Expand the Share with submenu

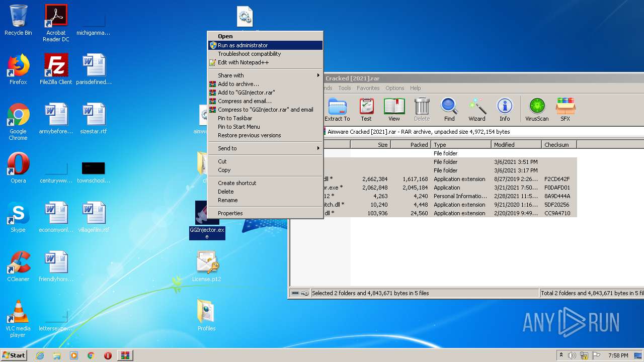pos(265,75)
